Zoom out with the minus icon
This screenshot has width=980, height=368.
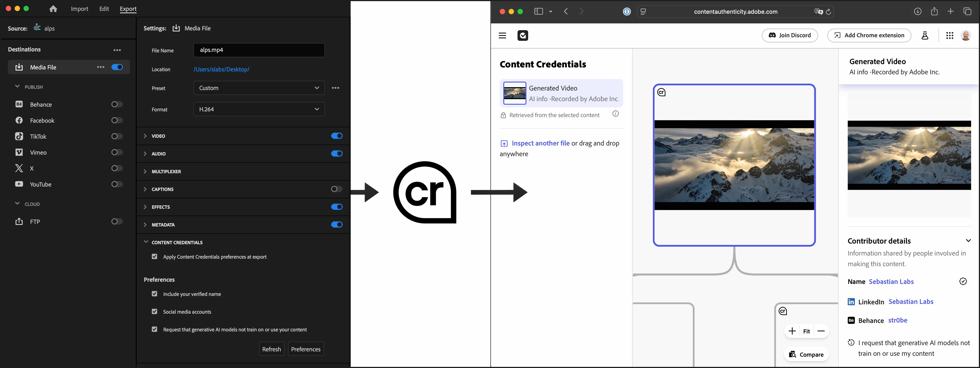pyautogui.click(x=821, y=331)
